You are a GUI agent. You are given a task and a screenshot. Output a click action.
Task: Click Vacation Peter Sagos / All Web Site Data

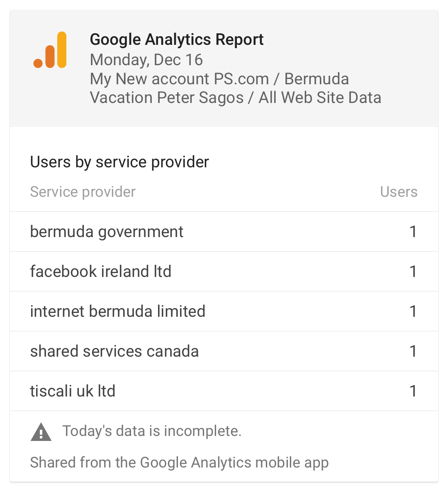[236, 98]
